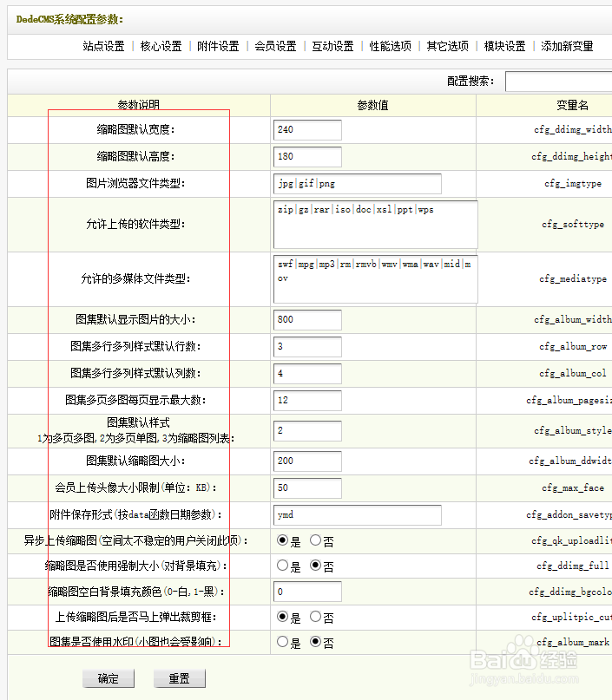This screenshot has width=612, height=700.
Task: Click the 缩略图默认宽度 field with 240
Action: pyautogui.click(x=307, y=130)
